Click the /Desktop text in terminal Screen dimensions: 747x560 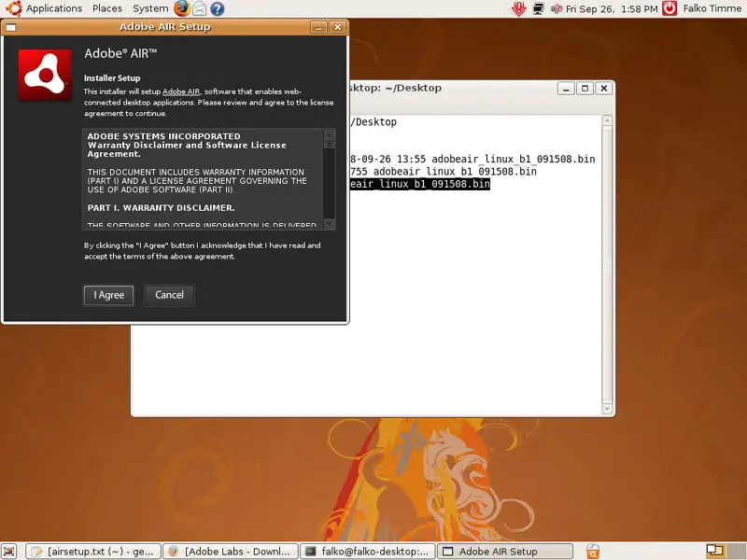point(374,122)
